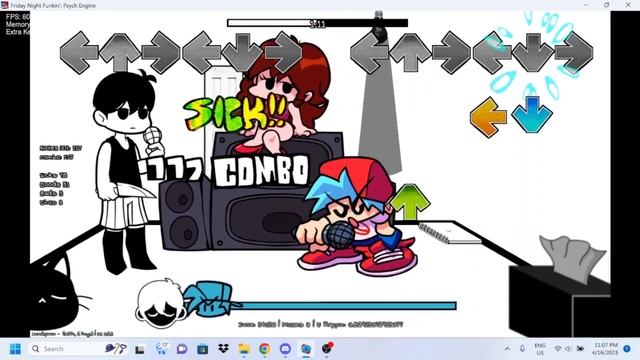Open Wi-Fi network settings in the tray
The width and height of the screenshot is (640, 360).
(x=558, y=349)
